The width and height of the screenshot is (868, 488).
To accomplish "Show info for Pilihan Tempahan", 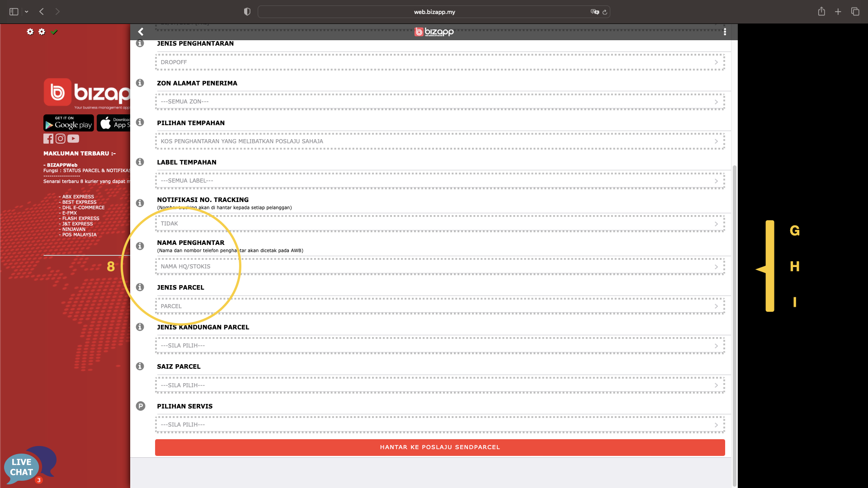I will coord(140,122).
